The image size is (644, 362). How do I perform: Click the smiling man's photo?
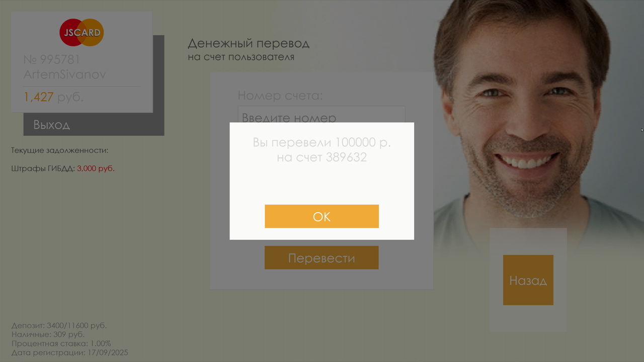pyautogui.click(x=538, y=116)
